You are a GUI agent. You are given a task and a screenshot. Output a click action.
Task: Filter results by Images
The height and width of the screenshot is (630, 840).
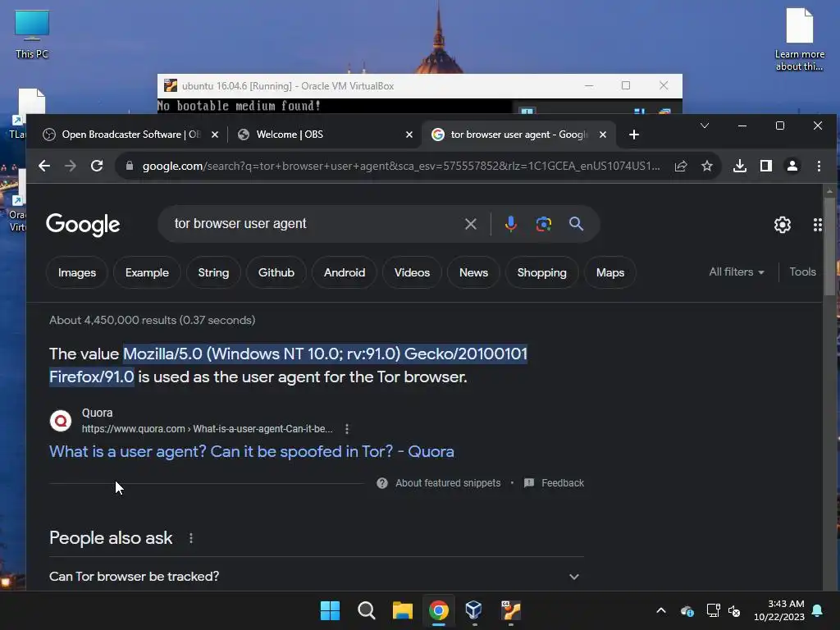coord(77,272)
